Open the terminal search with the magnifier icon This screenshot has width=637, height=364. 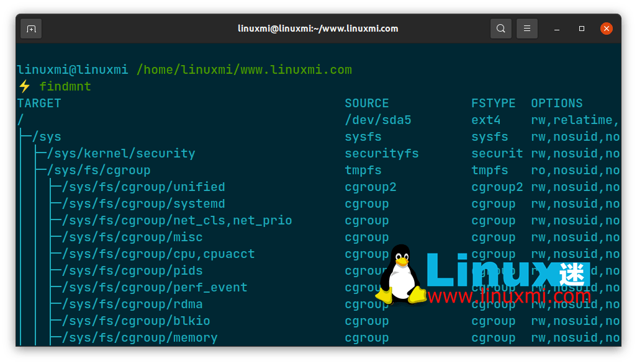(x=500, y=29)
